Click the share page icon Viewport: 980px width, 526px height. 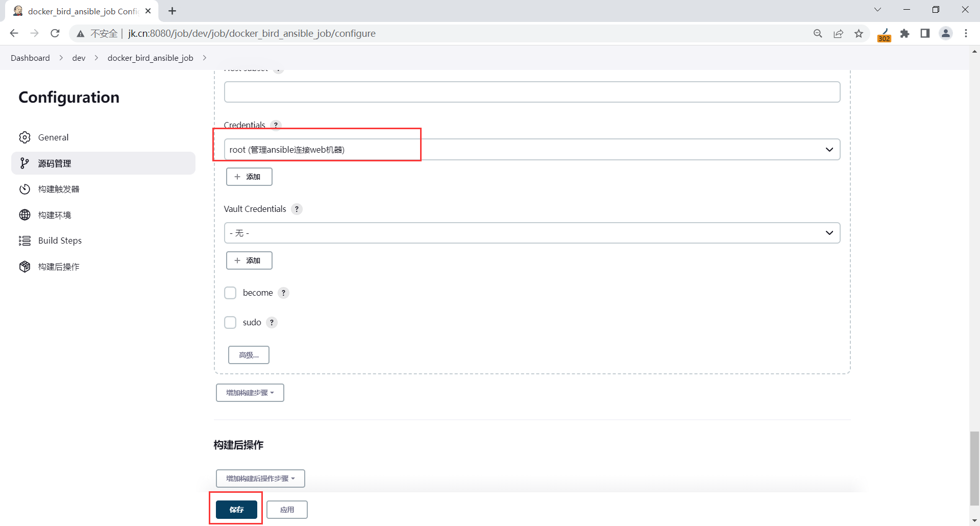(838, 33)
